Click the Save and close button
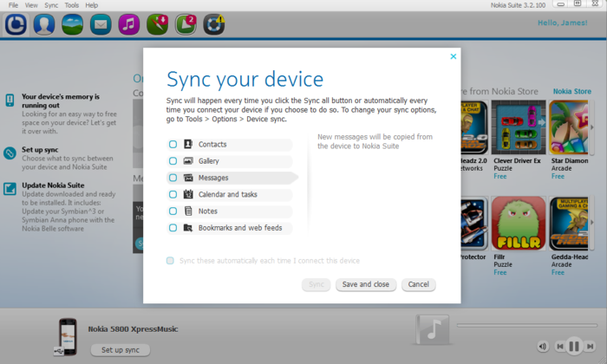This screenshot has height=364, width=607. click(366, 284)
